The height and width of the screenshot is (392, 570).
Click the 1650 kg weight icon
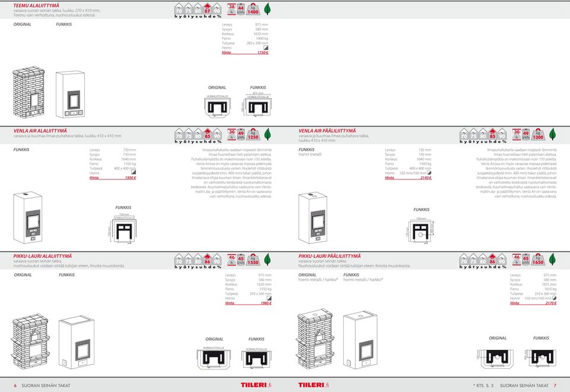538,260
